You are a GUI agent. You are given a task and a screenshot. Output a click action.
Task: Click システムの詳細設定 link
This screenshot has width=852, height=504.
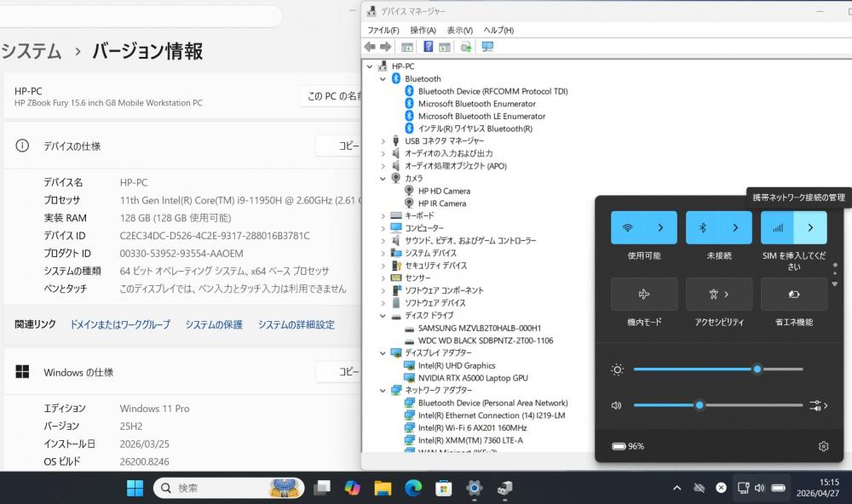click(296, 324)
